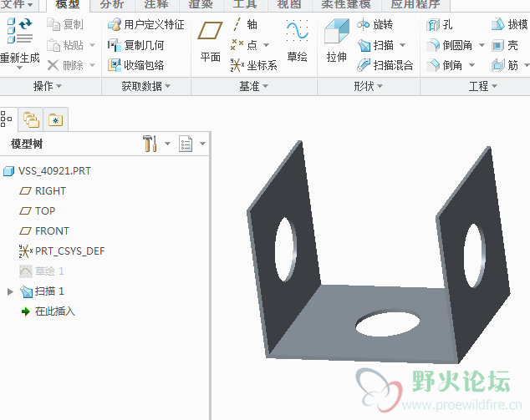Select the Insert Here (在此插入) marker

(48, 311)
